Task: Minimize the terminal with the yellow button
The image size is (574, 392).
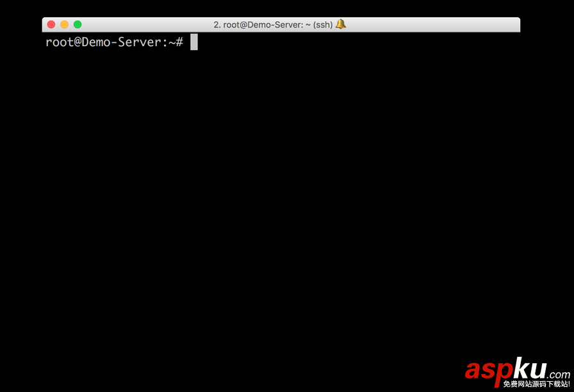Action: tap(65, 24)
